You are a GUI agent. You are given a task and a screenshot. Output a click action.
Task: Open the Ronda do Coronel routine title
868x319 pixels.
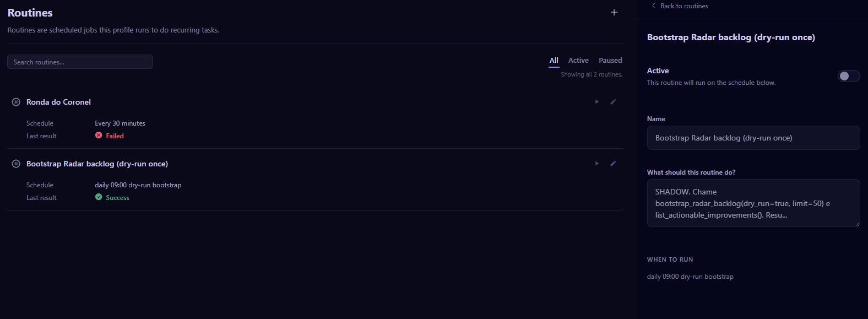[x=58, y=102]
